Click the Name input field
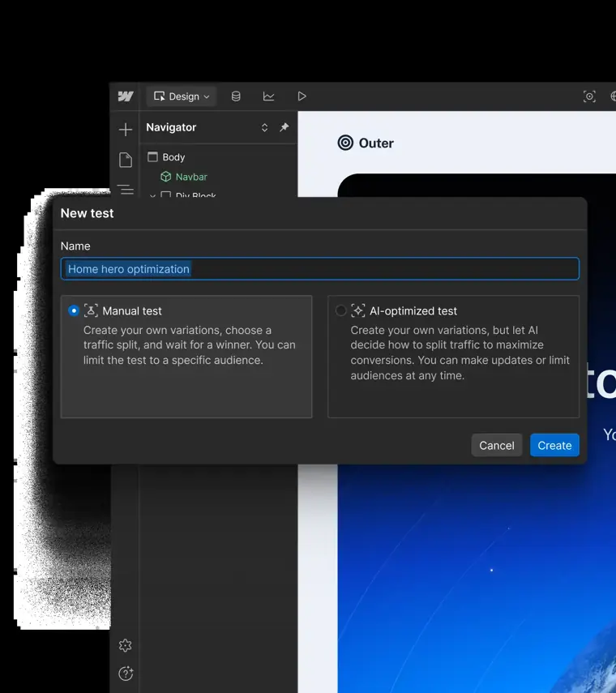Screen dimensions: 616x693 click(x=320, y=269)
